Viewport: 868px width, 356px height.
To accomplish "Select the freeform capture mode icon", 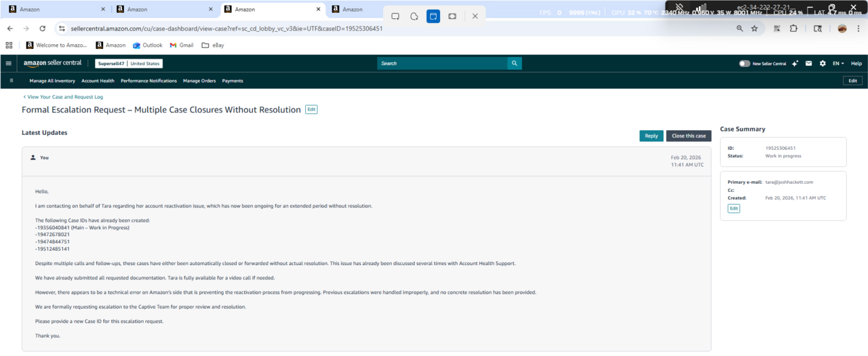I will 414,16.
